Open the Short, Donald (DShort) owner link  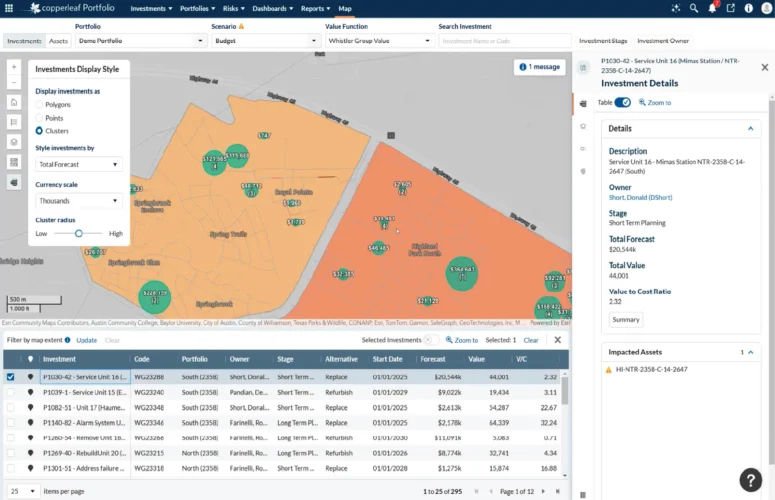click(x=640, y=197)
